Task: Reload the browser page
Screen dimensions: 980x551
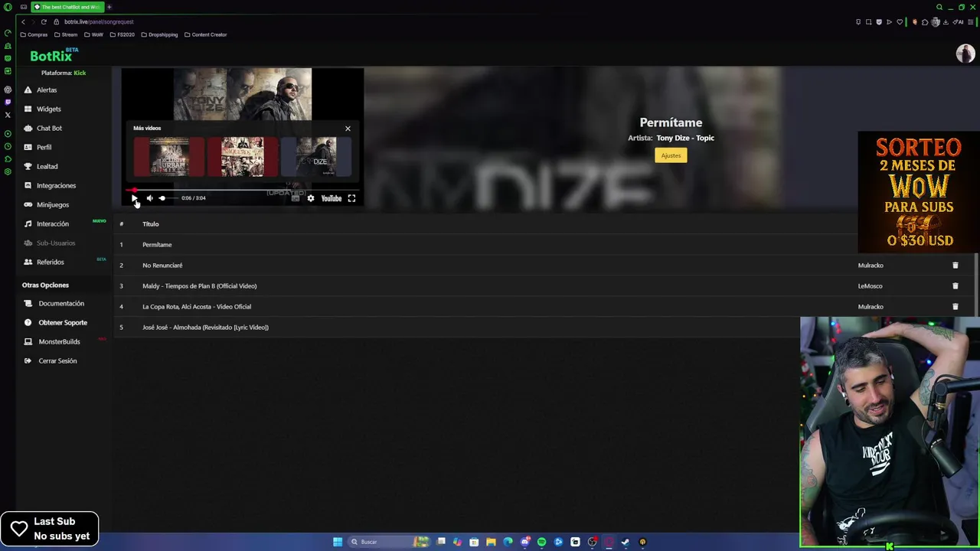Action: pos(44,22)
